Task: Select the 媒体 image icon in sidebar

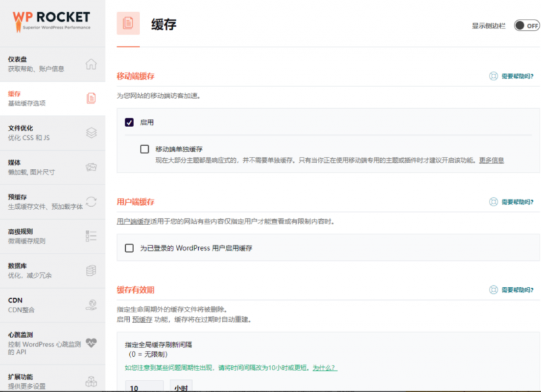Action: (91, 167)
